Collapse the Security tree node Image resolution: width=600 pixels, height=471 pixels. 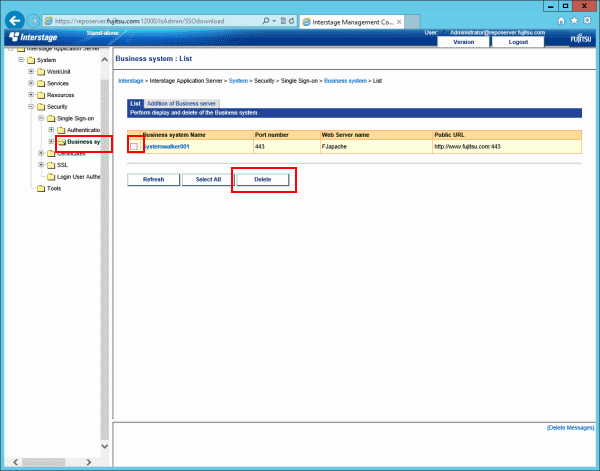[x=31, y=106]
